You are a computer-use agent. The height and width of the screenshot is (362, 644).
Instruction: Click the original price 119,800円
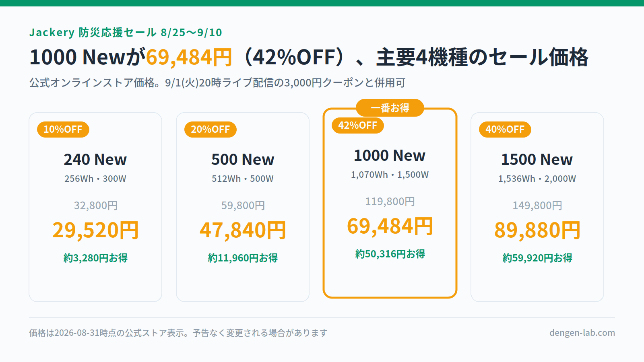(x=390, y=202)
